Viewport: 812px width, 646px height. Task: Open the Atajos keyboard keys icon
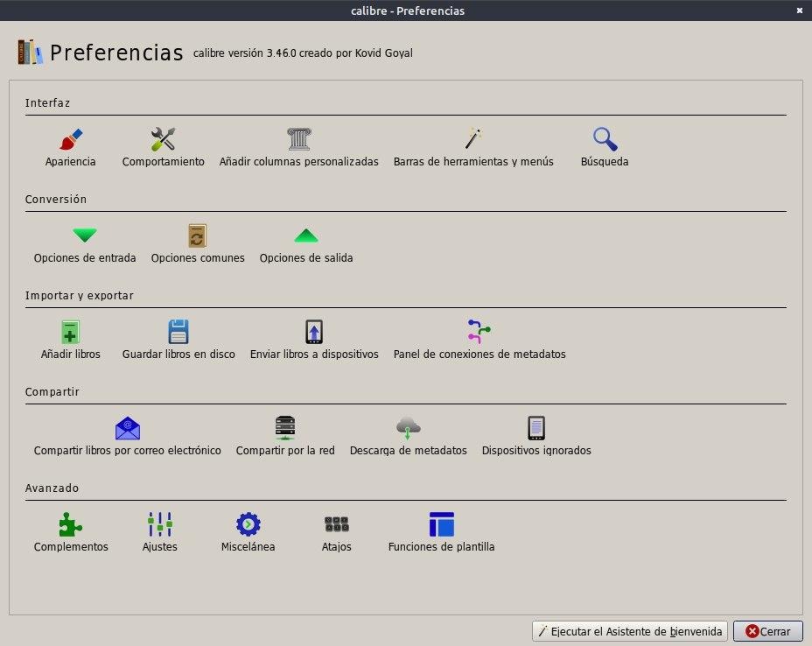tap(337, 525)
